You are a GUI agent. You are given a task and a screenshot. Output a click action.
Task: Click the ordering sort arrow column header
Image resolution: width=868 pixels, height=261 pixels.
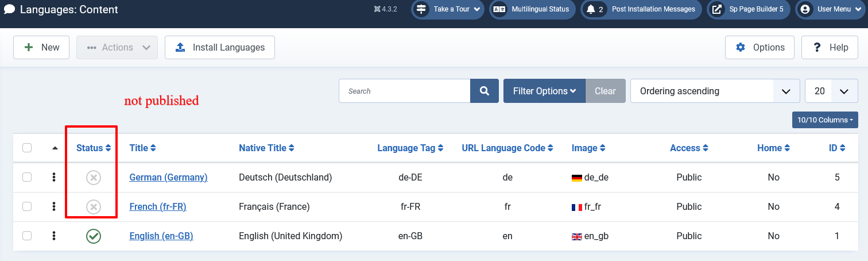tap(55, 148)
